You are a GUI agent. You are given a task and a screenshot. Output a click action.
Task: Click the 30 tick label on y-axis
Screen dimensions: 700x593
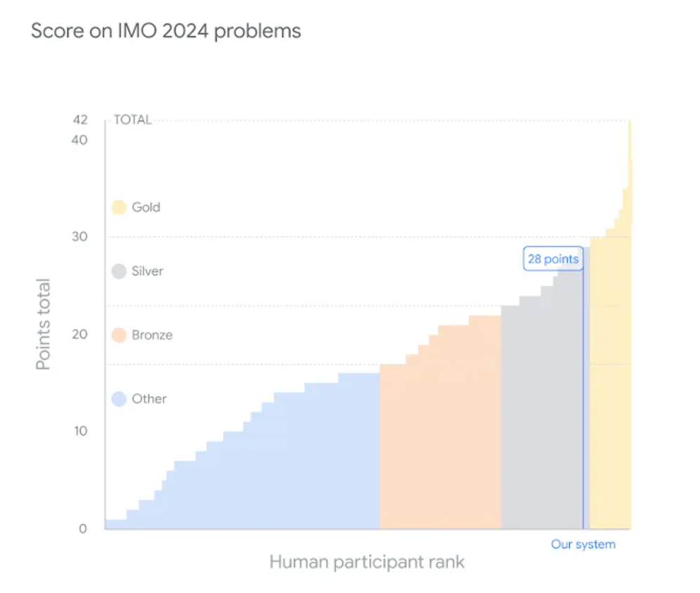(80, 237)
